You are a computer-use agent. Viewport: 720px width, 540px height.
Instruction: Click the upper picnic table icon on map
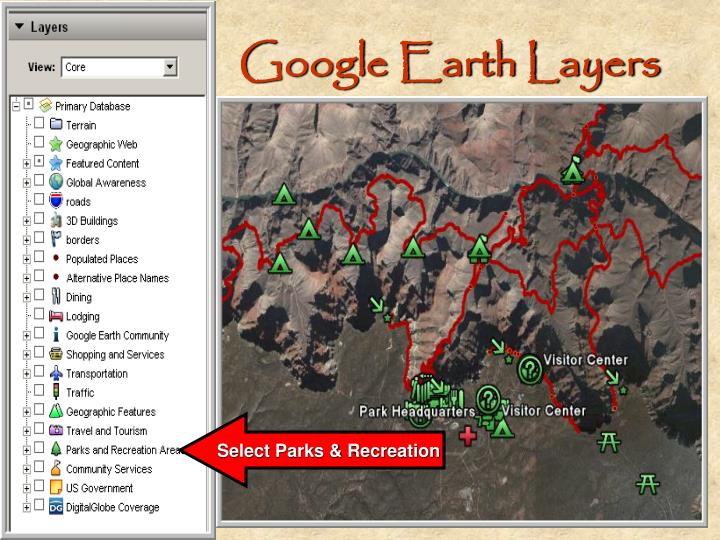pyautogui.click(x=609, y=443)
